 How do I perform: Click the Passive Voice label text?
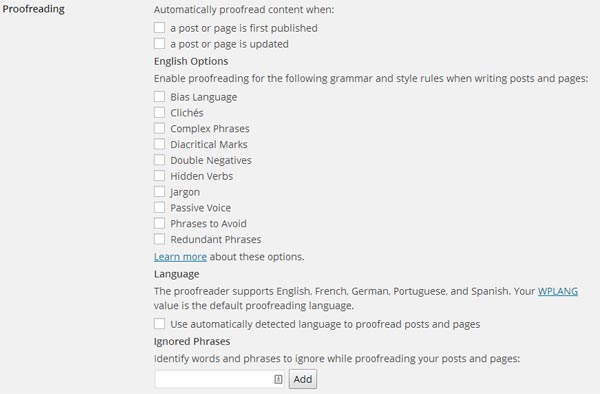pos(201,208)
